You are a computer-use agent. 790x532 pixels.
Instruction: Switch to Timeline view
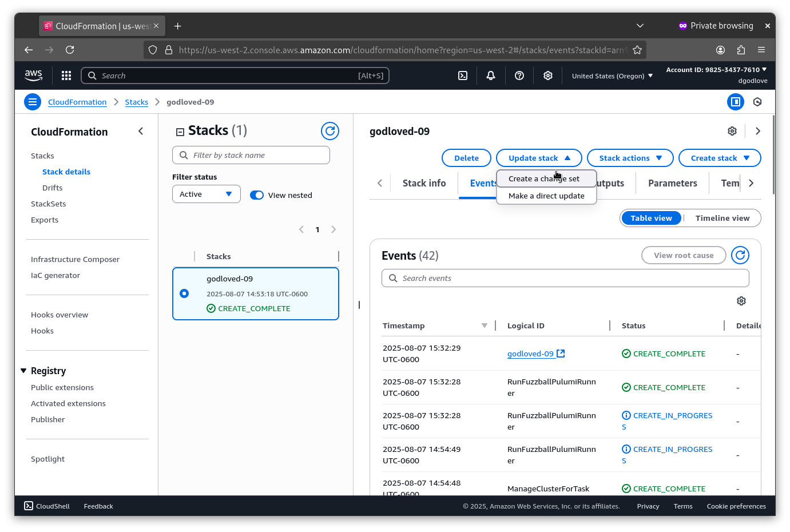click(722, 218)
